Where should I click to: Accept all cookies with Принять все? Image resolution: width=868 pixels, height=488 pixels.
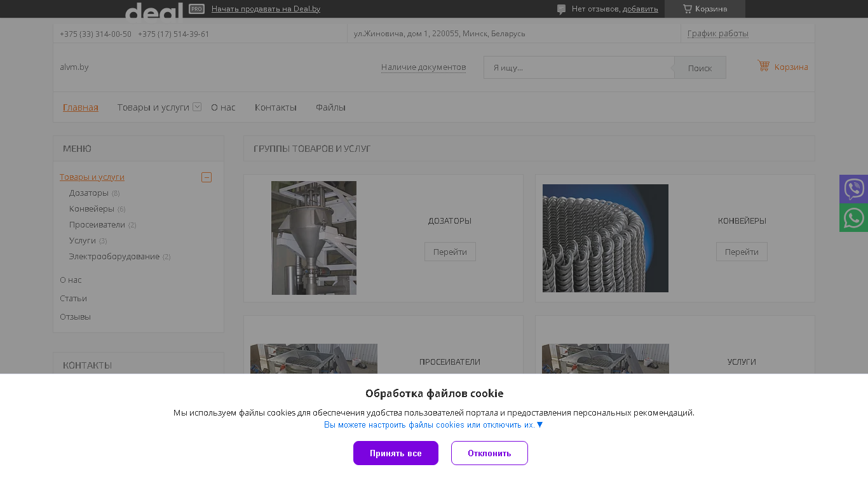396,453
